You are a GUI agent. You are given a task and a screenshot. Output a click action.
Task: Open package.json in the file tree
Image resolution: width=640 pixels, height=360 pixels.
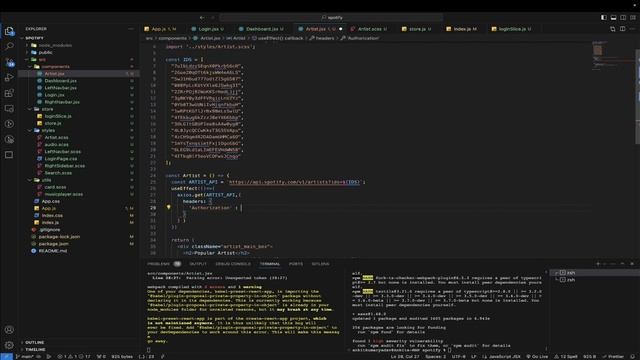click(53, 244)
